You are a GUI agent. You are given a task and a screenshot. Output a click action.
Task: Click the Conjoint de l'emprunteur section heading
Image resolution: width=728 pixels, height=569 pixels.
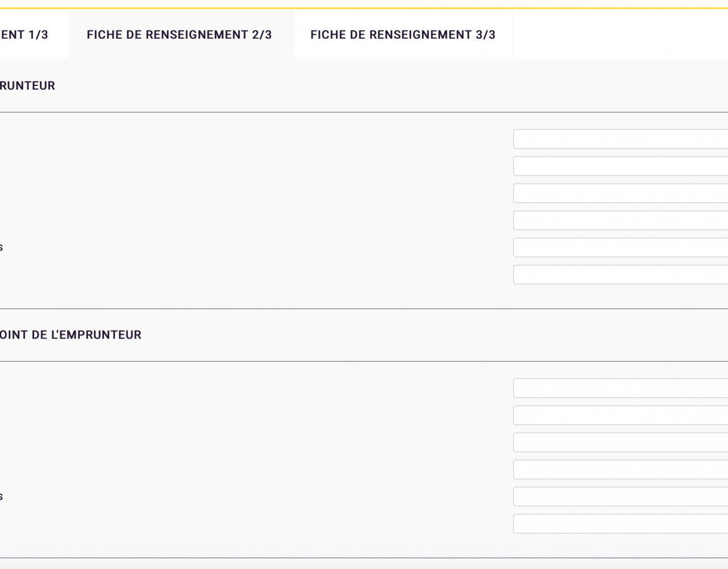[71, 335]
